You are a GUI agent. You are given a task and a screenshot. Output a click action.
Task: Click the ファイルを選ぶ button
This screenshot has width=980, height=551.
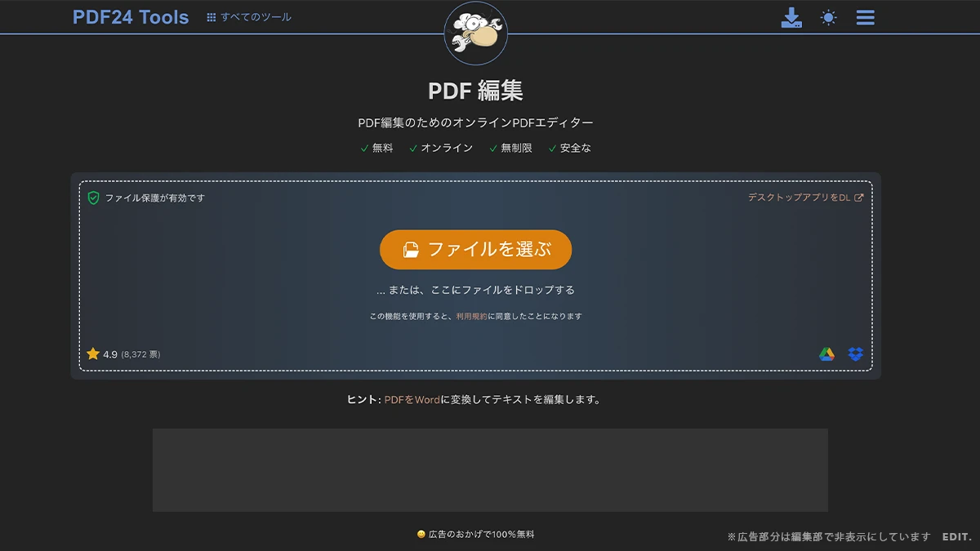coord(475,250)
